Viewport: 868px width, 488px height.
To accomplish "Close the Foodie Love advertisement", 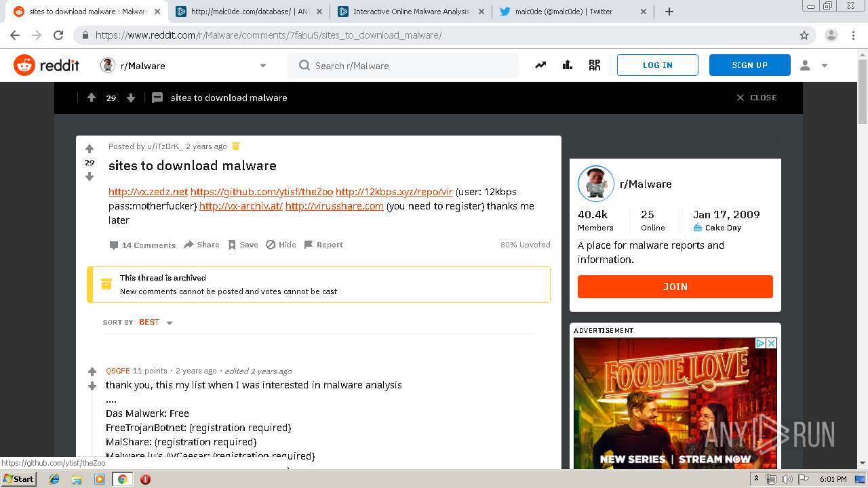I will 771,344.
